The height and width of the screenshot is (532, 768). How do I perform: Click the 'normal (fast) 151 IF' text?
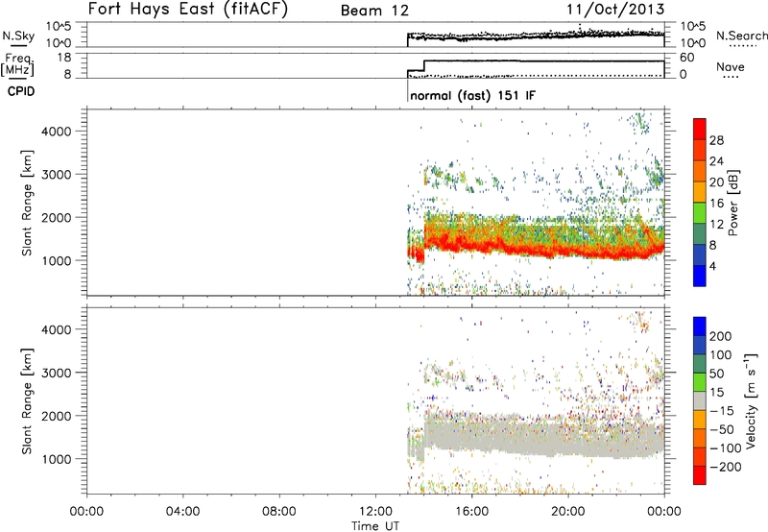pyautogui.click(x=472, y=95)
